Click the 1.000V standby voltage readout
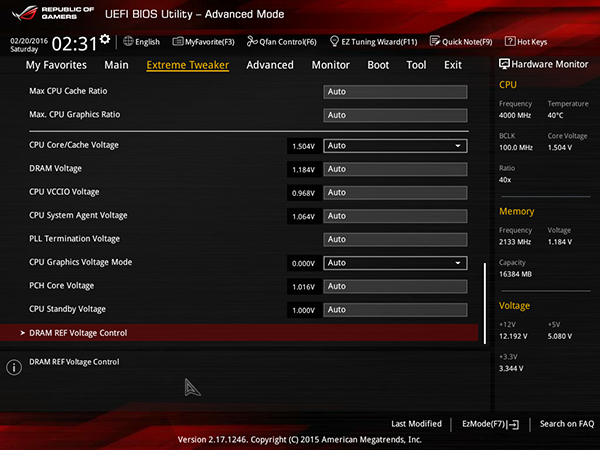The image size is (600, 450). pos(303,310)
